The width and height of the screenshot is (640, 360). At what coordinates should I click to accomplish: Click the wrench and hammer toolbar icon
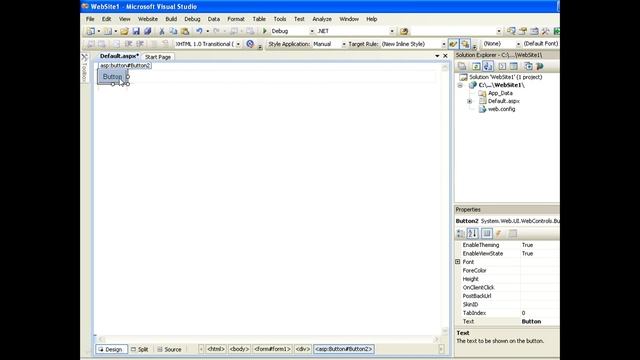click(x=545, y=31)
